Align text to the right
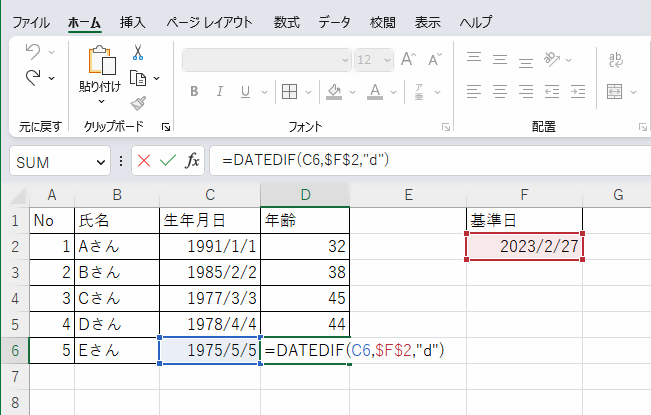This screenshot has width=651, height=415. pos(526,91)
